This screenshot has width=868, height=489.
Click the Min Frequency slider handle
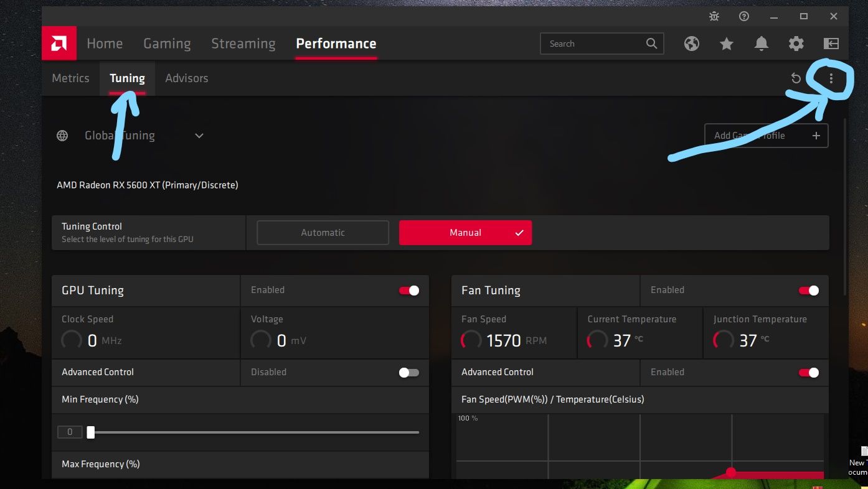point(91,432)
